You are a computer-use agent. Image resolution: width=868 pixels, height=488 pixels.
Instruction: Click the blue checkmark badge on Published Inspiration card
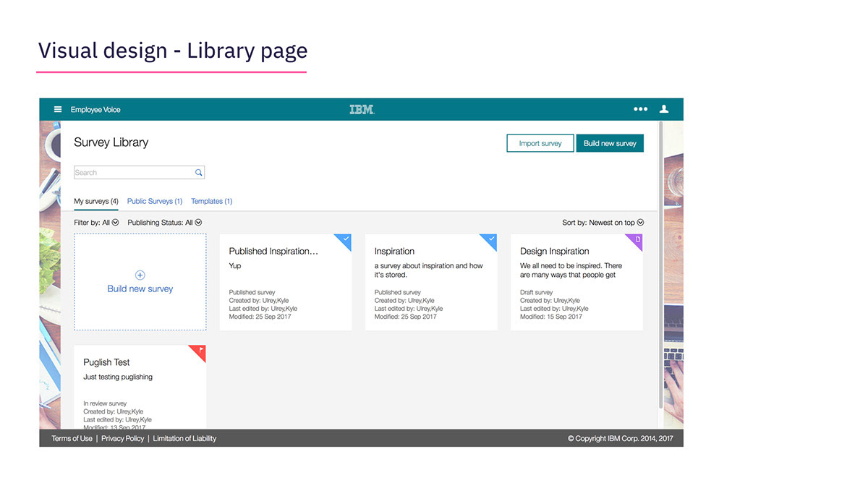[343, 242]
